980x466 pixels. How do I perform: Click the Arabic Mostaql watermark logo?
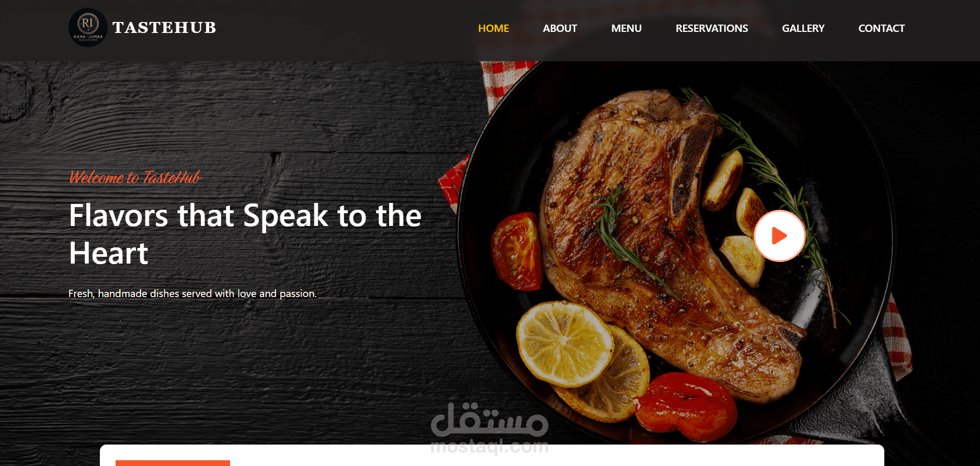pyautogui.click(x=489, y=419)
